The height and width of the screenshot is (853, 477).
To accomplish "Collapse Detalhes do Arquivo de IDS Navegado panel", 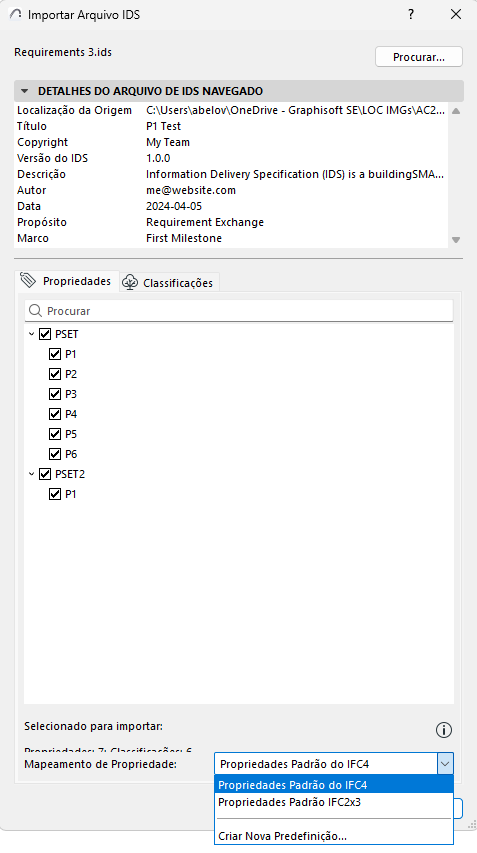I will coord(24,91).
